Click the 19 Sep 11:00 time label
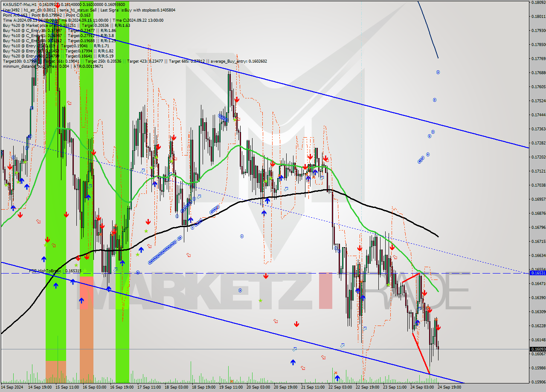This screenshot has height=392, width=546. (231, 387)
